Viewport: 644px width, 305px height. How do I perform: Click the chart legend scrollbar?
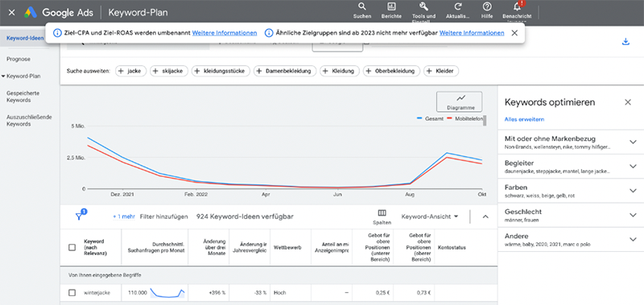click(485, 120)
